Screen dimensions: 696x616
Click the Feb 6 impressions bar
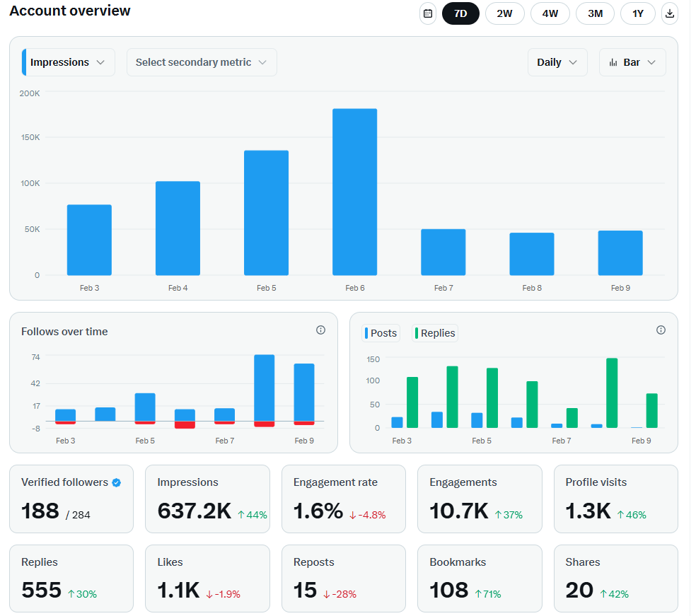click(354, 191)
